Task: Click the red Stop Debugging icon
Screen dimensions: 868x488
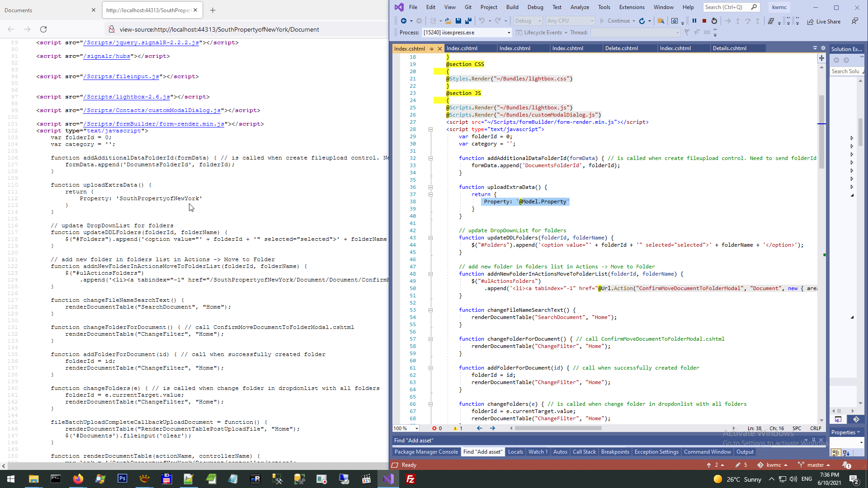Action: click(704, 21)
